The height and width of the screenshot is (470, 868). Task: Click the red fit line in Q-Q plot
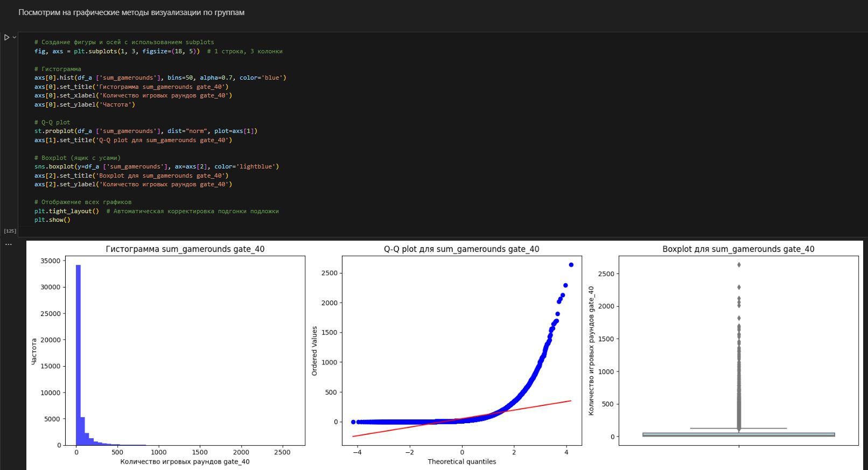461,418
